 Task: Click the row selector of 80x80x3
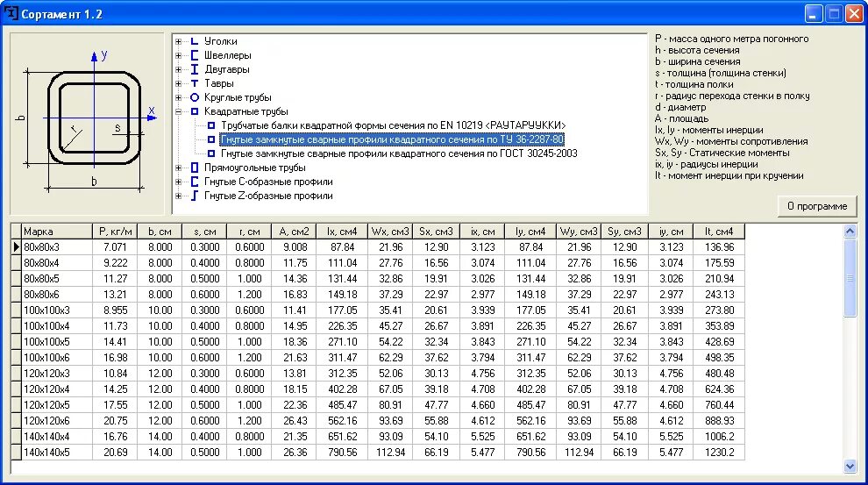point(16,247)
